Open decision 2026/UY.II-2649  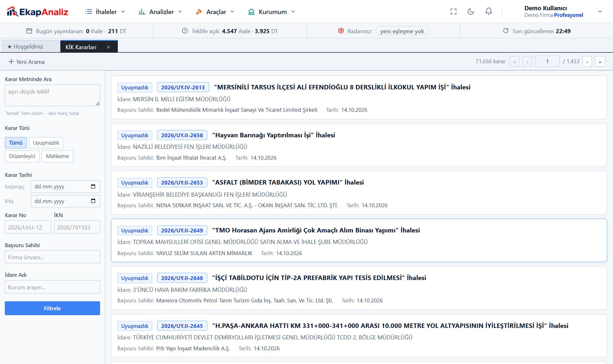[x=182, y=230]
